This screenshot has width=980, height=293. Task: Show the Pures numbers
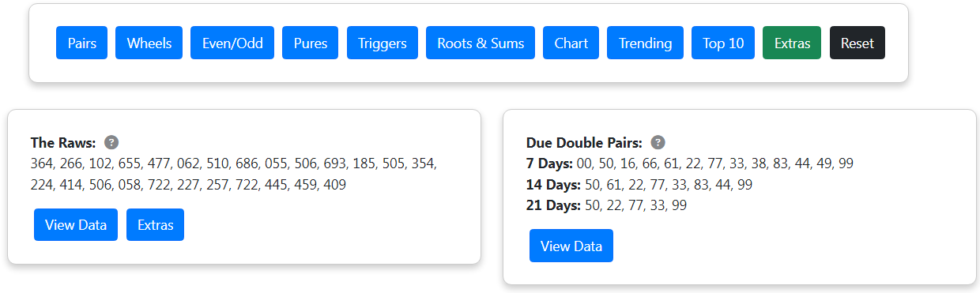tap(311, 43)
